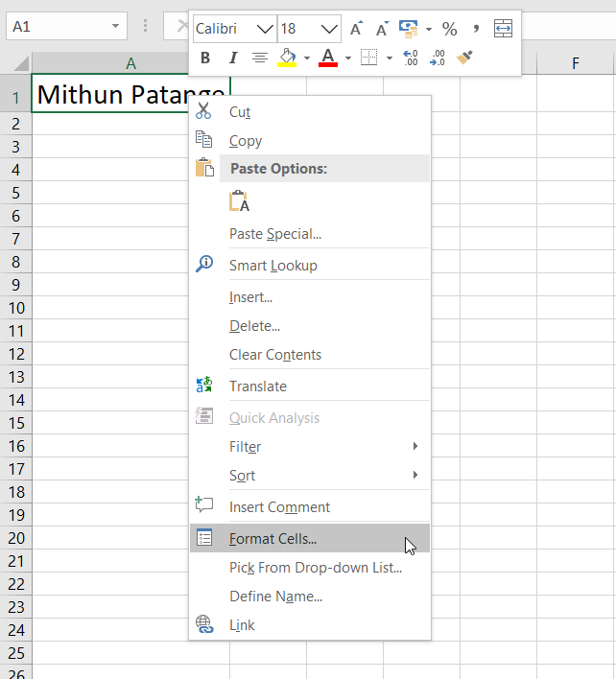Click the Link globe icon
Viewport: 616px width, 679px height.
204,624
